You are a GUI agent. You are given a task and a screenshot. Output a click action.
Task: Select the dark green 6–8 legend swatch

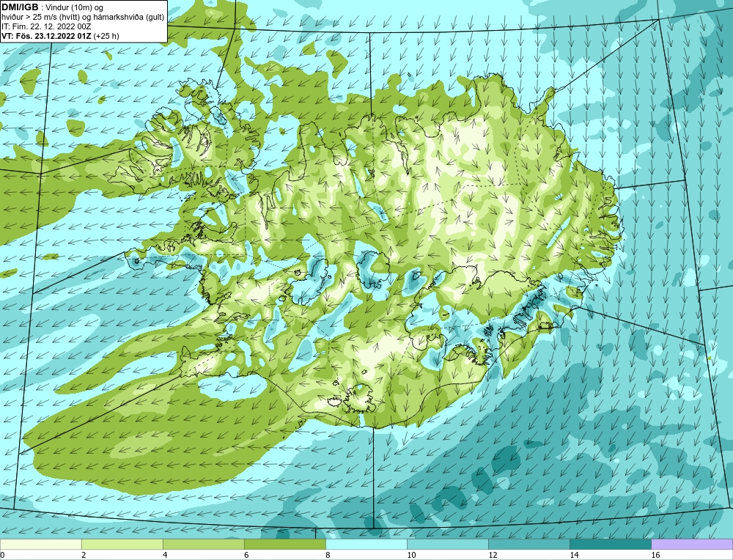coord(284,544)
